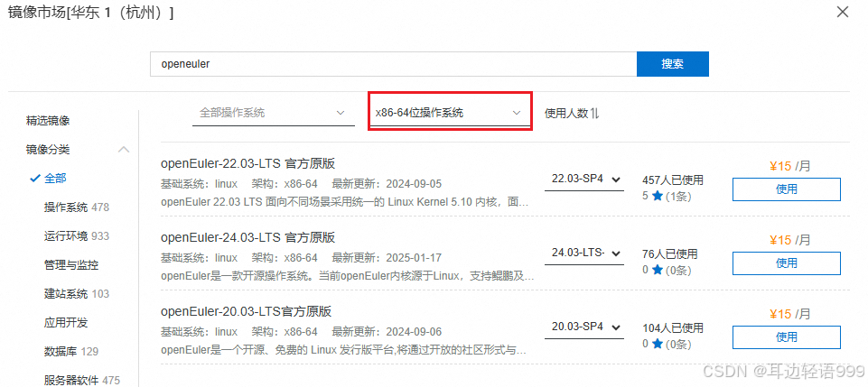The width and height of the screenshot is (868, 387).
Task: Click the ¥15 /月 price of openEuler-22.03-LTS
Action: click(x=789, y=166)
